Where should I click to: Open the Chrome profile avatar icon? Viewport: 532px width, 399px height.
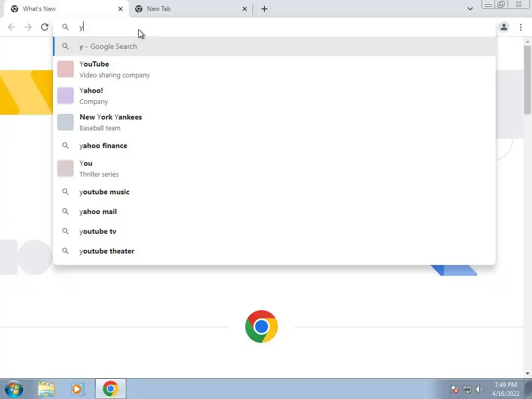coord(504,27)
